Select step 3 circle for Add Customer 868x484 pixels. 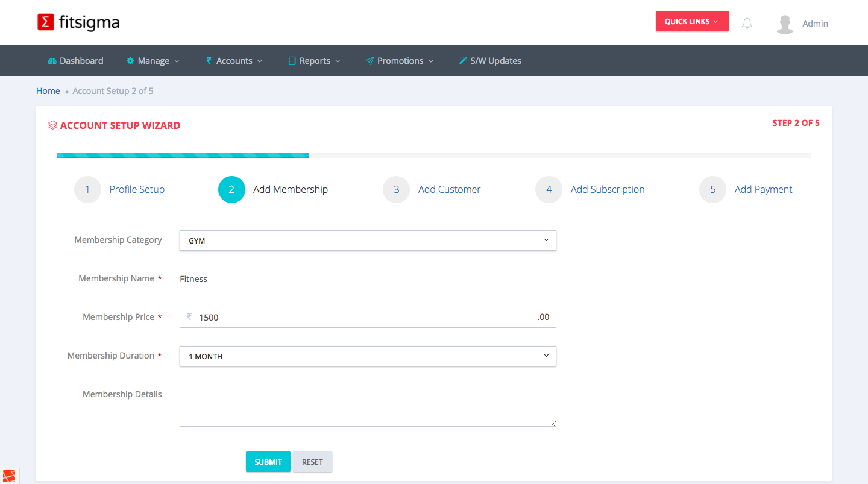396,189
